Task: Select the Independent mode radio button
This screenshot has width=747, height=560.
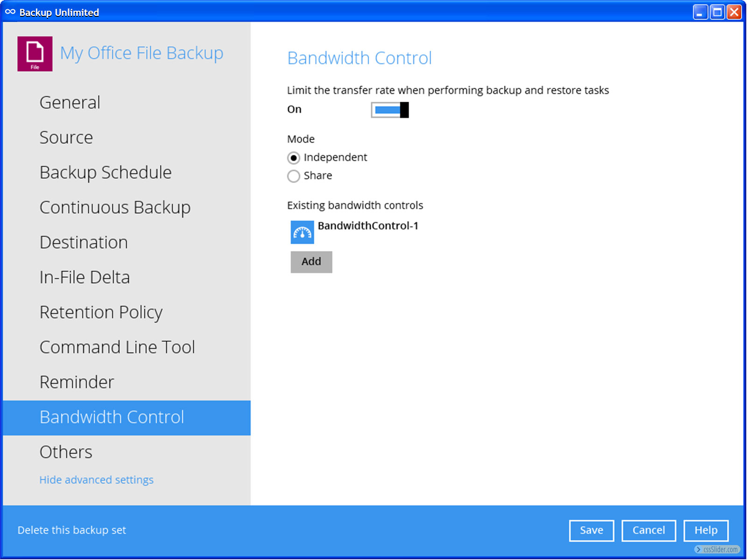Action: pos(293,158)
